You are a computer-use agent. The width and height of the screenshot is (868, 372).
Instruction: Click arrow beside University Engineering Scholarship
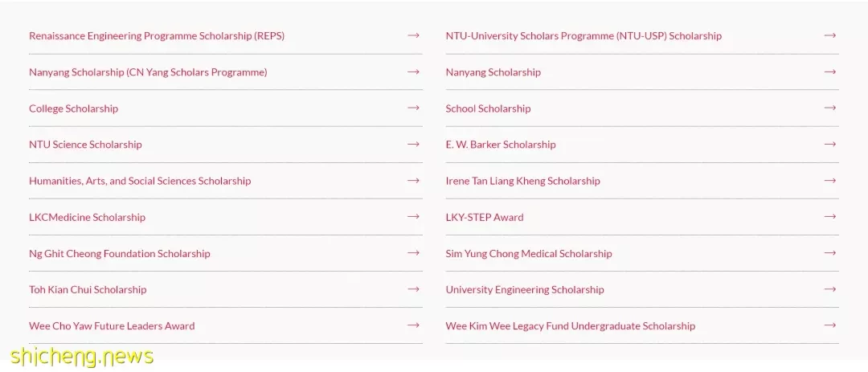[x=829, y=289]
